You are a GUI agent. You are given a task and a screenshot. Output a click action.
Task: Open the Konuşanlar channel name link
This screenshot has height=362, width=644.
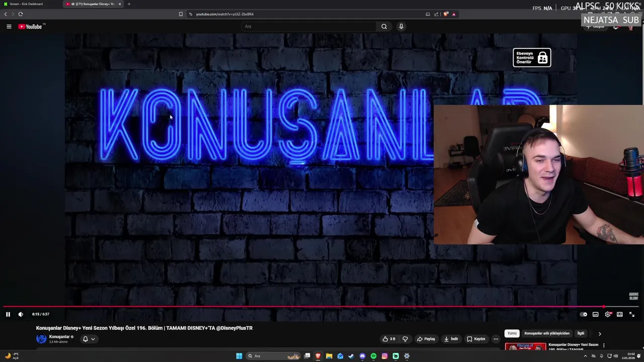tap(59, 337)
